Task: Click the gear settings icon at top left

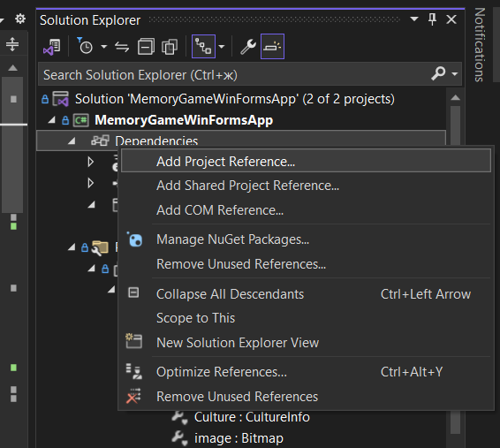Action: pos(20,19)
